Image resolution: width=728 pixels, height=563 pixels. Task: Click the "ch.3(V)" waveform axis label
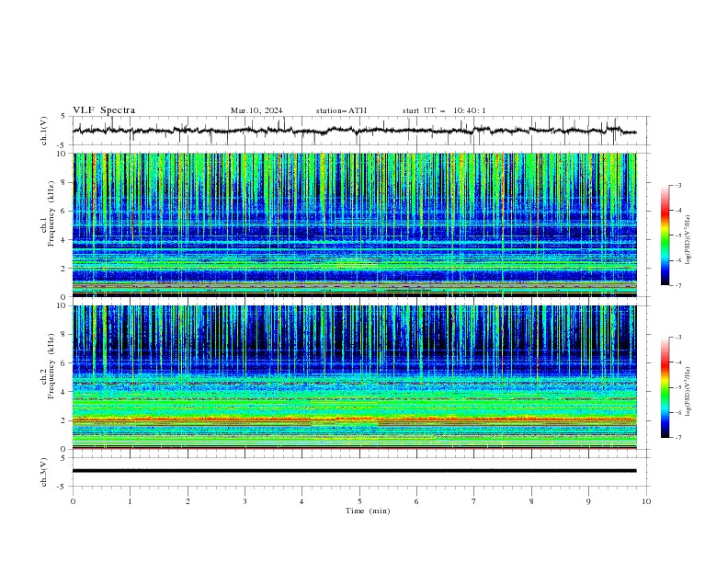point(44,472)
